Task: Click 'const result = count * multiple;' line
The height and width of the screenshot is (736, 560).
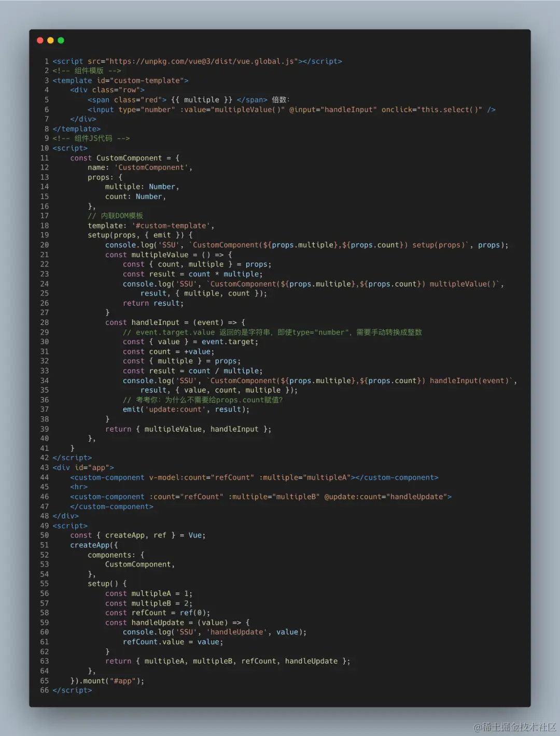Action: pyautogui.click(x=193, y=274)
